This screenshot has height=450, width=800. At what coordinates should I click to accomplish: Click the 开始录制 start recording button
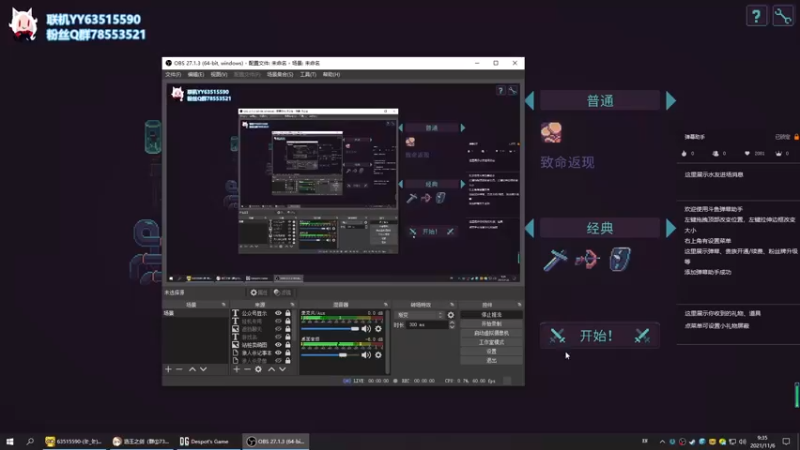tap(491, 324)
